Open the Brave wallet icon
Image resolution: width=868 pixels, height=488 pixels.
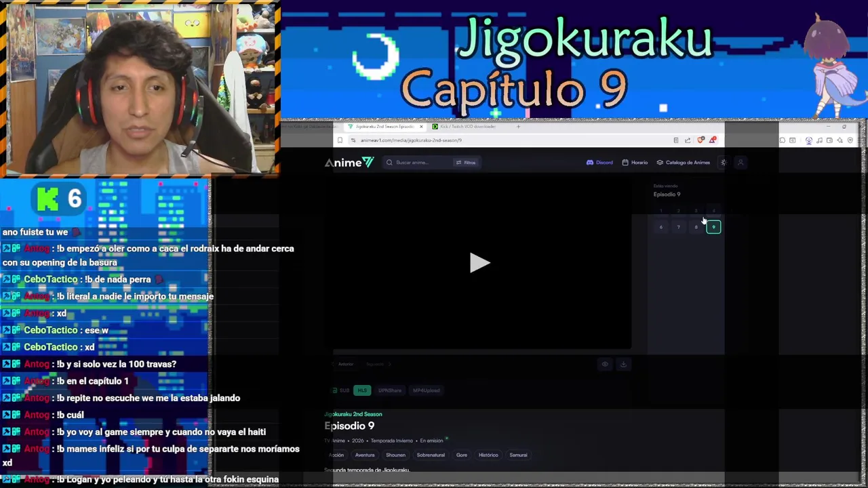829,140
